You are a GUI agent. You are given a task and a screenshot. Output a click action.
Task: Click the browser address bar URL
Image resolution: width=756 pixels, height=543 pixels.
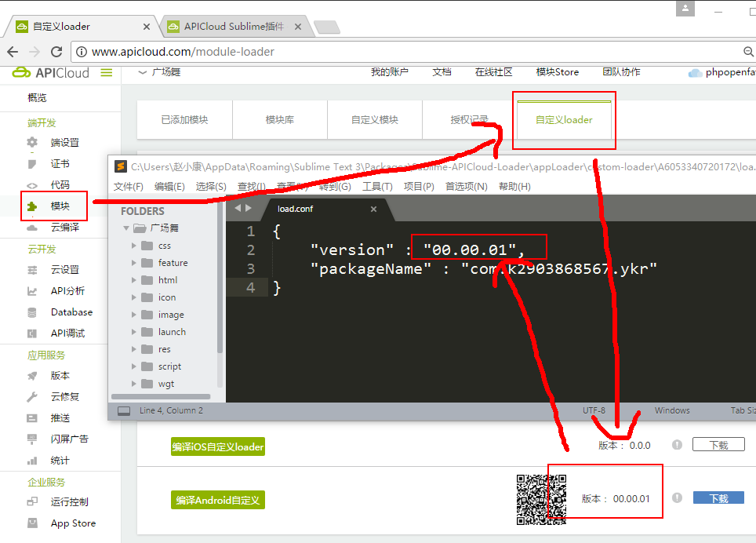(183, 52)
